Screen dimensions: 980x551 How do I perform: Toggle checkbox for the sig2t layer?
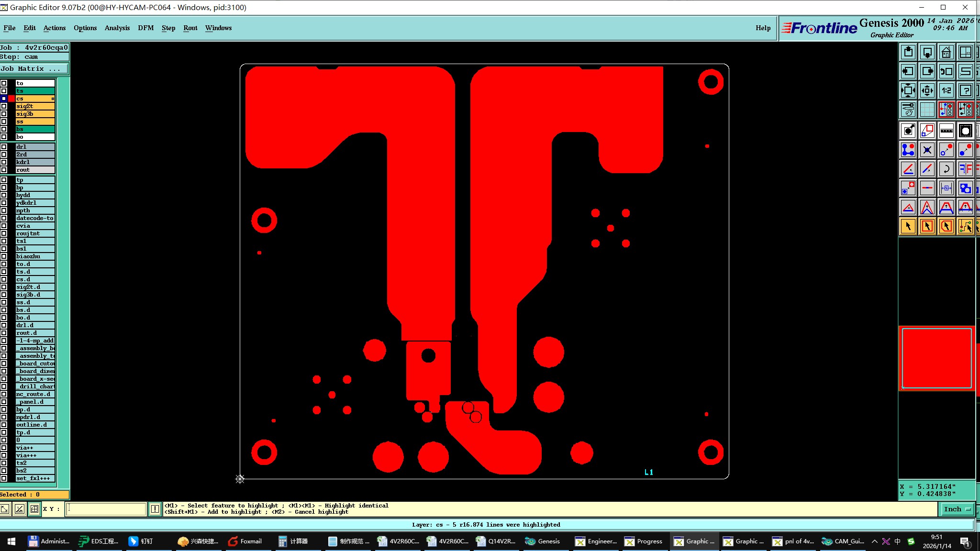pos(4,106)
